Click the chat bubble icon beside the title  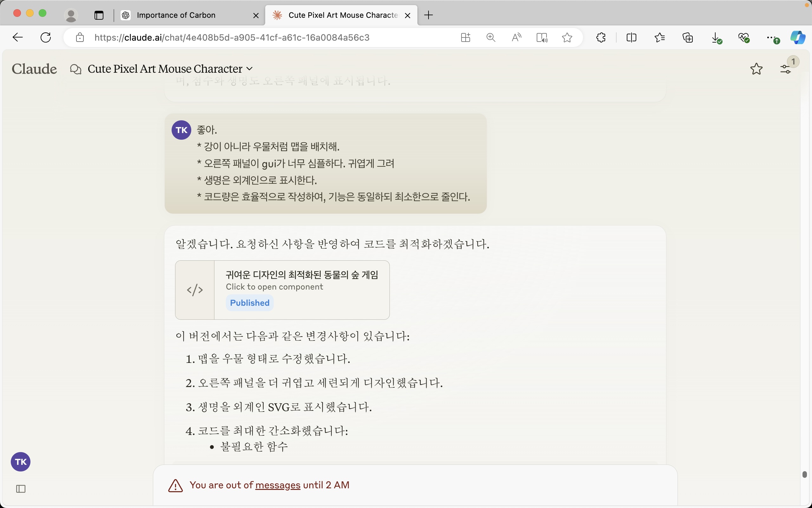(x=76, y=69)
